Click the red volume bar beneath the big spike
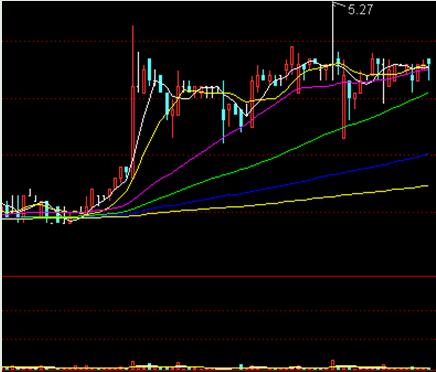Image resolution: width=436 pixels, height=372 pixels. (133, 365)
